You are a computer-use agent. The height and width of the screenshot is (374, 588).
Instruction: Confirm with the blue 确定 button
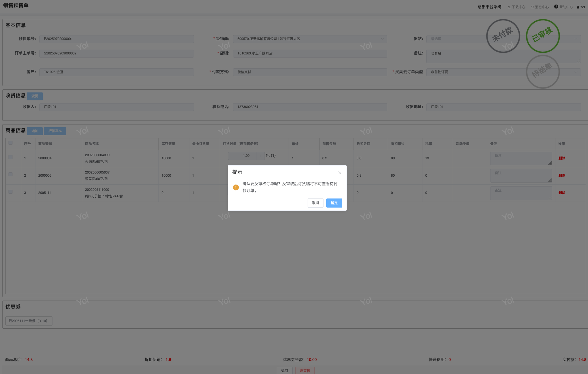coord(334,203)
